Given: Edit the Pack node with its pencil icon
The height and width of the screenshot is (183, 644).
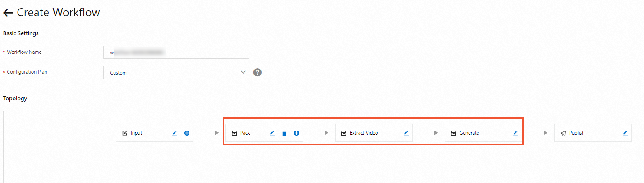Looking at the screenshot, I should (272, 133).
